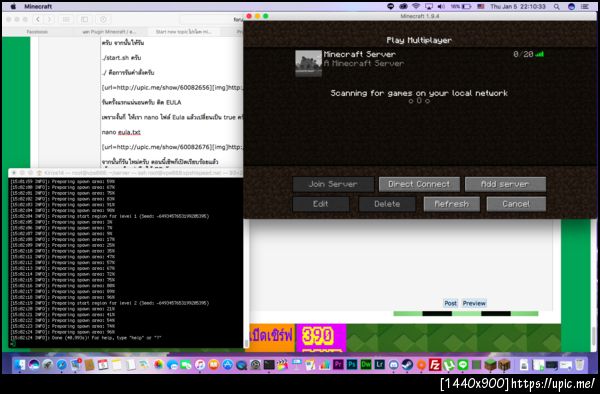Open FileZilla red icon in Dock
600x394 pixels.
coord(435,365)
